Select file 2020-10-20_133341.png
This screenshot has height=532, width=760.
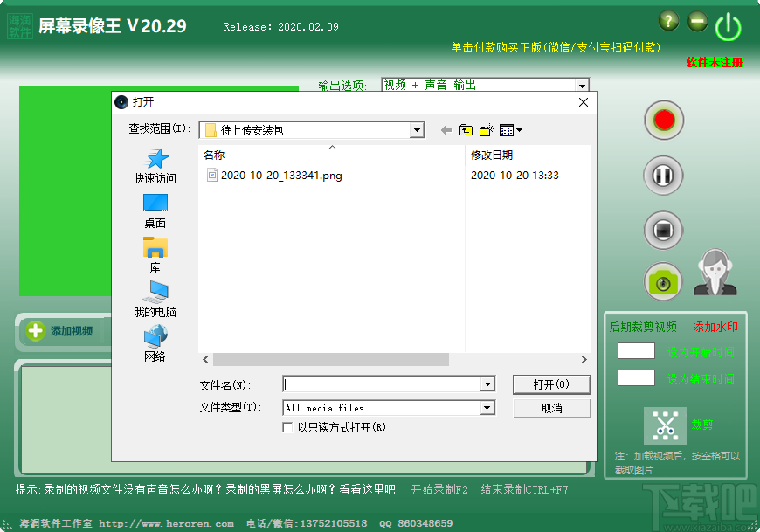[281, 176]
